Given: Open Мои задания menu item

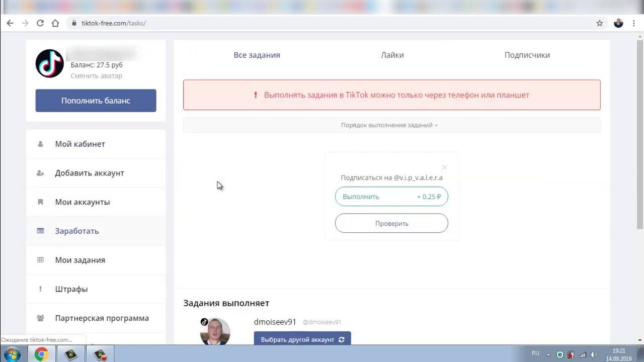Looking at the screenshot, I should (x=96, y=260).
